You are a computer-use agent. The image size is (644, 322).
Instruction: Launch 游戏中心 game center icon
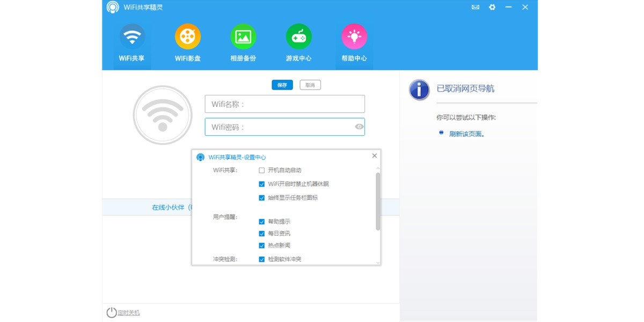click(298, 36)
